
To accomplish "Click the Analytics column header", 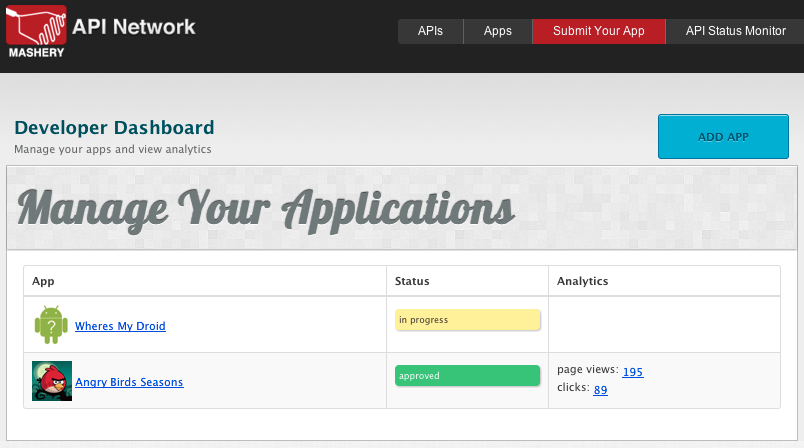I will [x=582, y=281].
